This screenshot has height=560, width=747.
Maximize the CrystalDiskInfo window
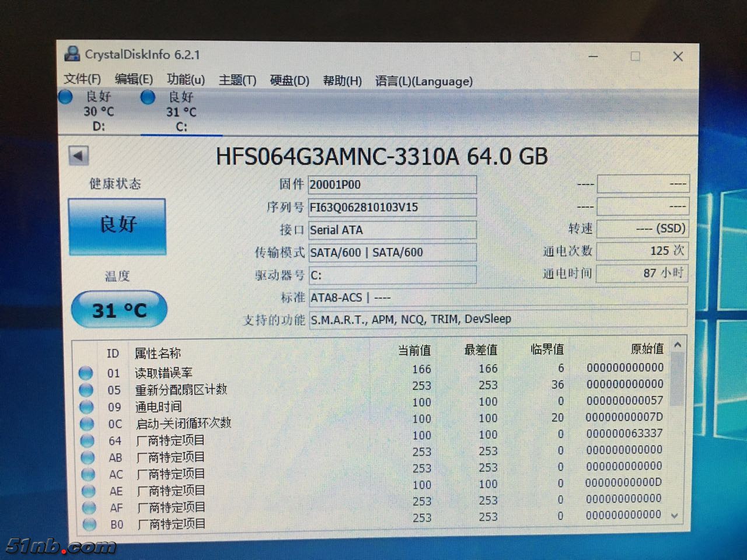pos(636,56)
